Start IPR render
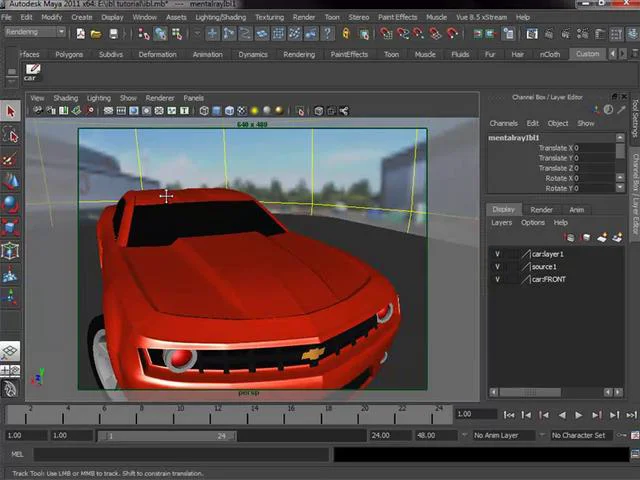The image size is (640, 480). [x=565, y=33]
